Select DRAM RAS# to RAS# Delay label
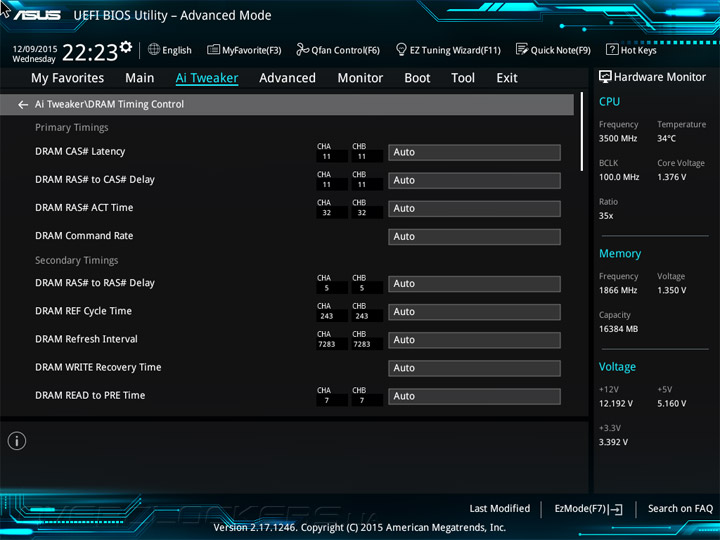This screenshot has width=720, height=540. point(95,283)
